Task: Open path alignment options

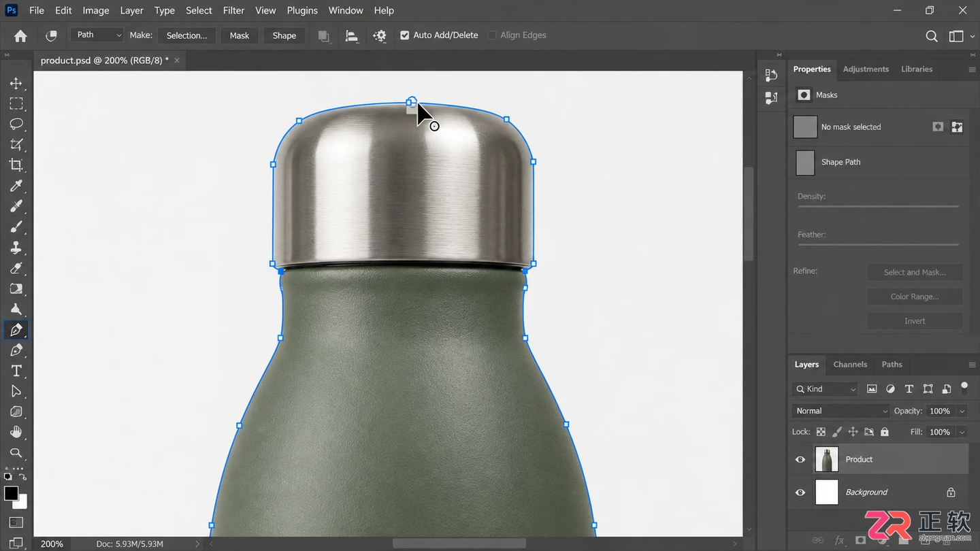Action: click(352, 35)
